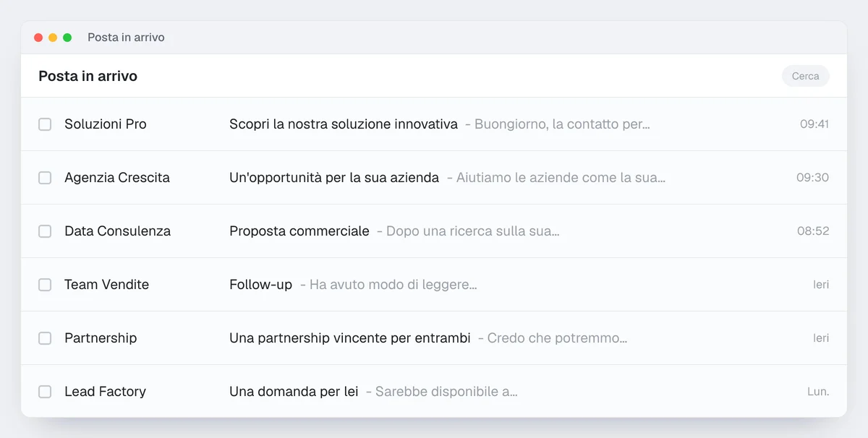Close the window with the red button
This screenshot has height=438, width=868.
pos(38,38)
